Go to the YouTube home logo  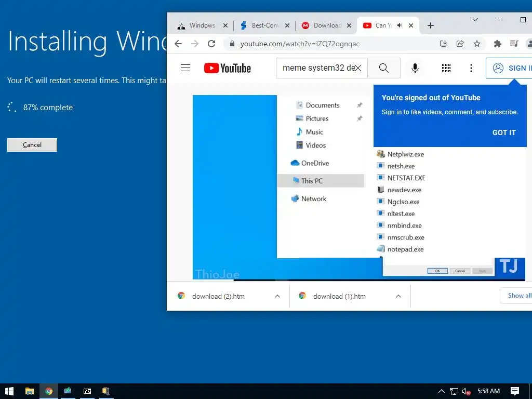[x=228, y=68]
